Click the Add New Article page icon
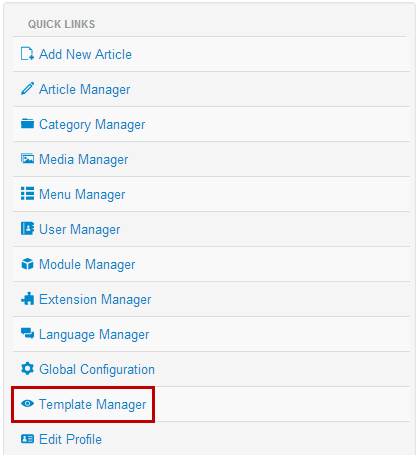Image resolution: width=419 pixels, height=455 pixels. tap(27, 54)
